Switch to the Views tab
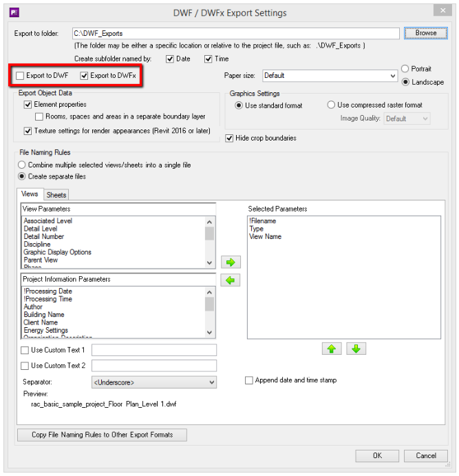The width and height of the screenshot is (459, 476). [x=30, y=194]
